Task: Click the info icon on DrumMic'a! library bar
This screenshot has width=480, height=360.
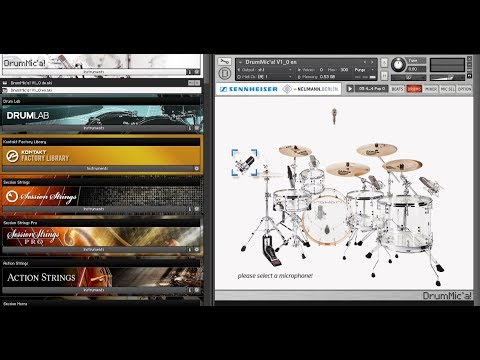Action: coord(189,72)
